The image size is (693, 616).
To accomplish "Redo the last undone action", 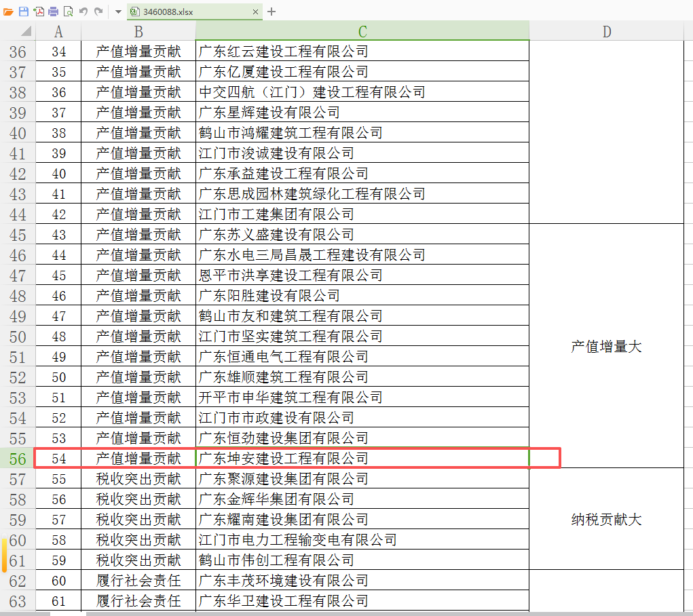I will pos(98,12).
